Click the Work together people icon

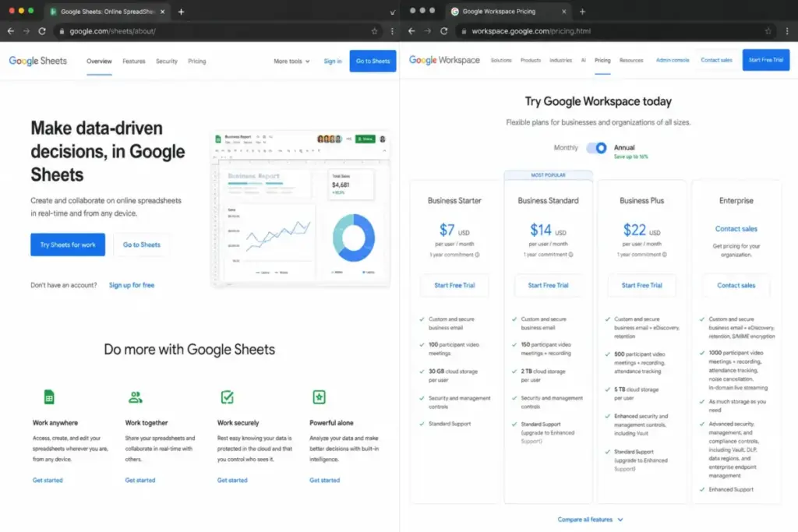pyautogui.click(x=136, y=397)
